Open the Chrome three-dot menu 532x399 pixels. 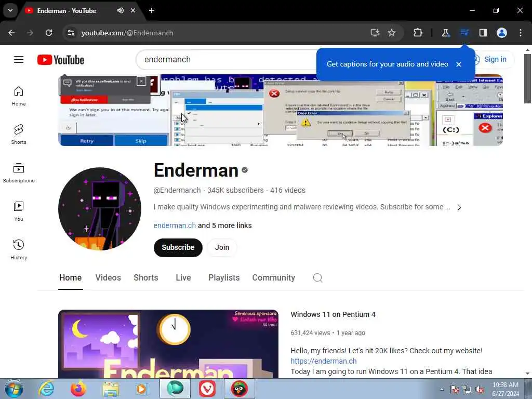click(521, 33)
